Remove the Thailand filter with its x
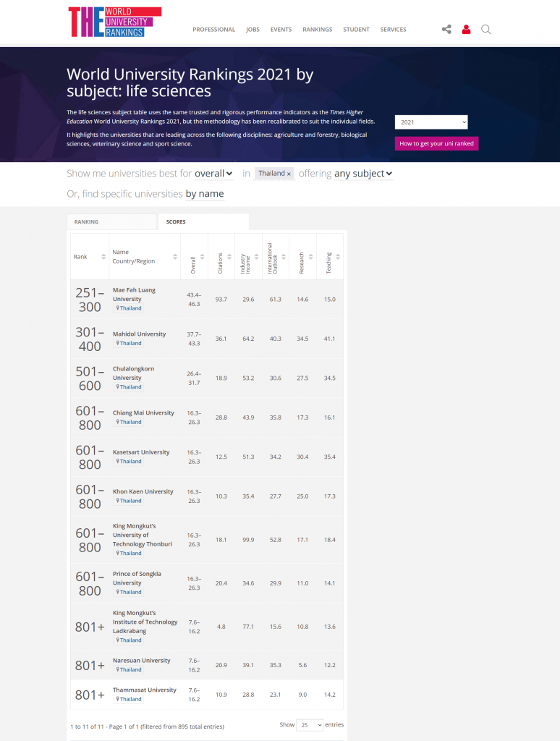 (x=289, y=174)
